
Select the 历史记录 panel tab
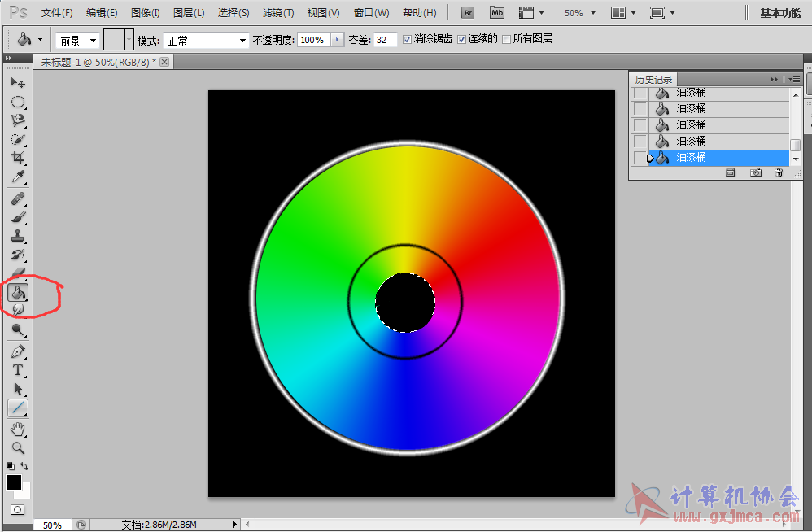point(653,79)
